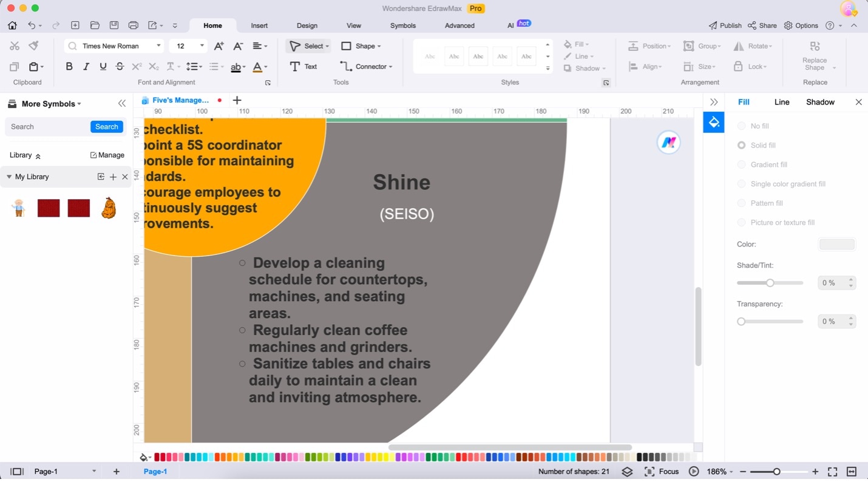Click the paint bucket Fill panel icon

tap(714, 123)
